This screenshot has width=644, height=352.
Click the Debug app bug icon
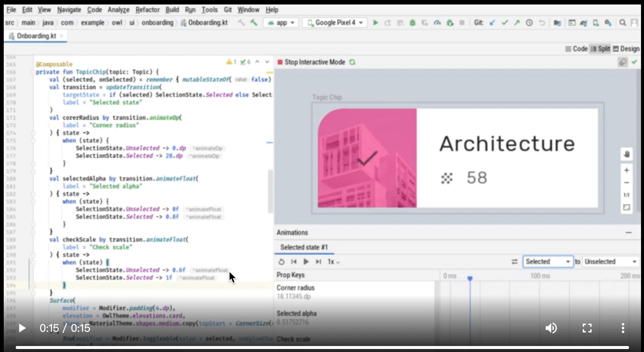[413, 23]
